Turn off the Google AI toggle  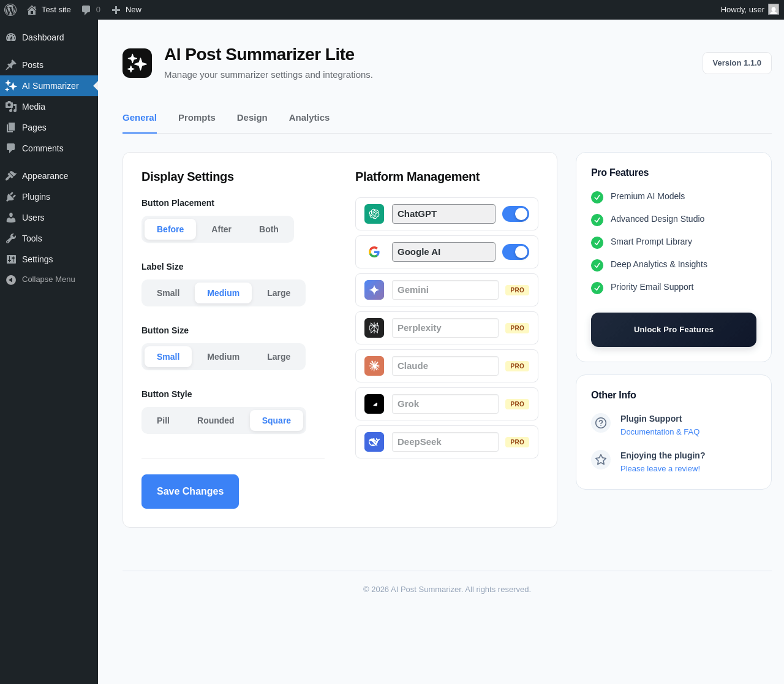click(x=516, y=252)
